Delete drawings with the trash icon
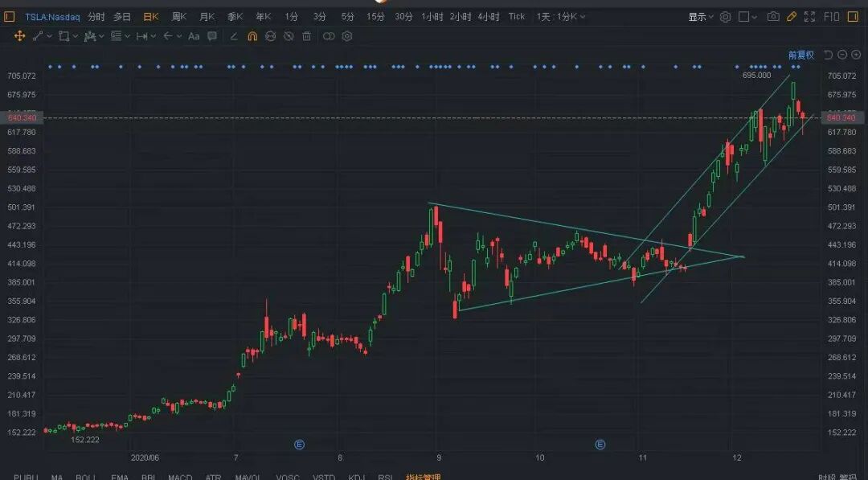The height and width of the screenshot is (480, 868). 307,36
